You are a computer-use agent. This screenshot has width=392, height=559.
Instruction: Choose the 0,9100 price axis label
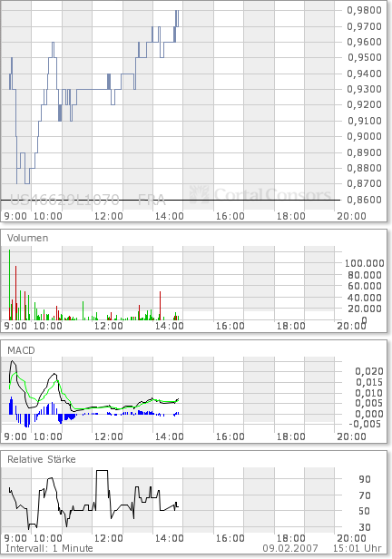pos(364,121)
